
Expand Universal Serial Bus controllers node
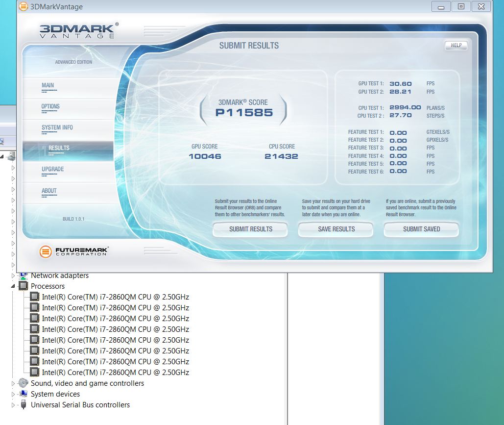click(x=13, y=405)
